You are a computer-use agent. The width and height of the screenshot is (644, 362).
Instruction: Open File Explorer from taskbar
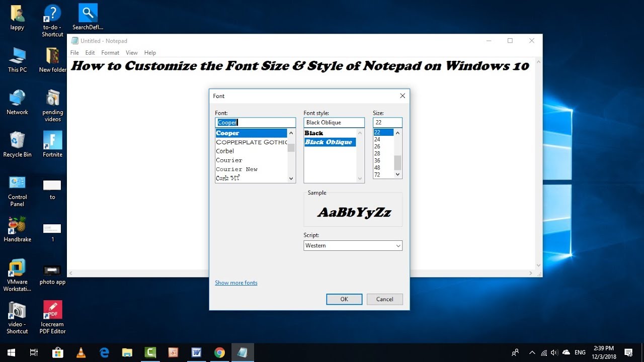pyautogui.click(x=127, y=352)
